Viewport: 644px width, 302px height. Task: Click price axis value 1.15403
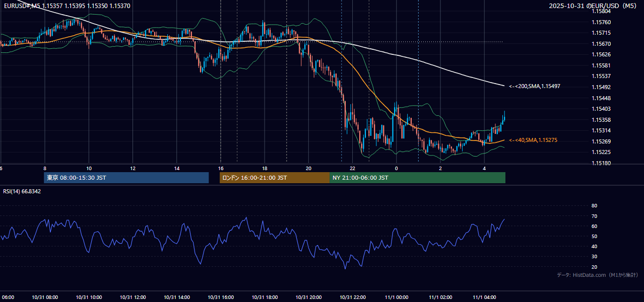pos(601,109)
